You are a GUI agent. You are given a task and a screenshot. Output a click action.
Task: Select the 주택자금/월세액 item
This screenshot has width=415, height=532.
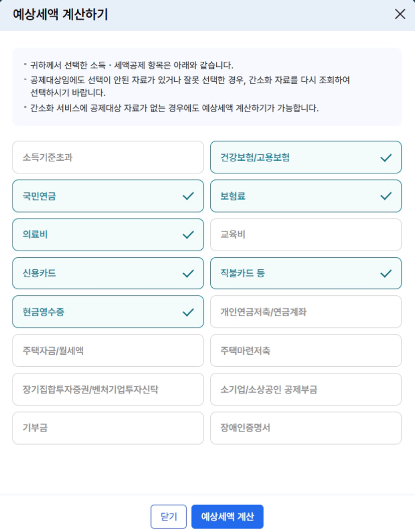(x=108, y=351)
